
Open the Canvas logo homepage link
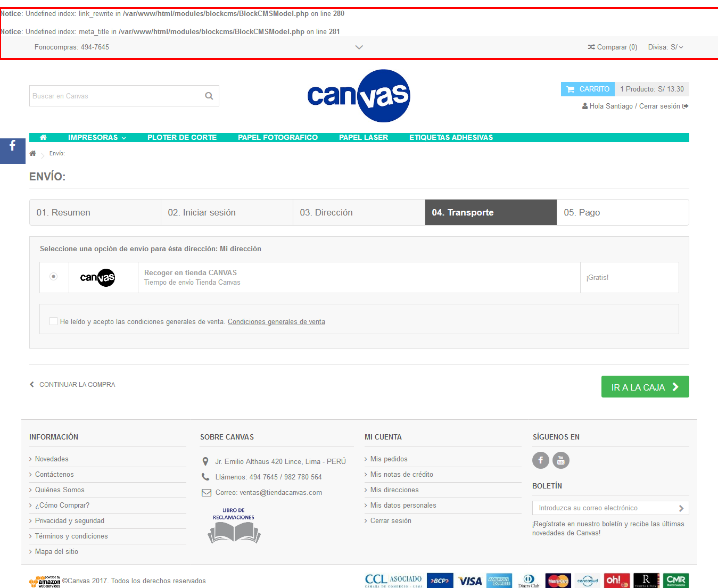click(x=359, y=96)
